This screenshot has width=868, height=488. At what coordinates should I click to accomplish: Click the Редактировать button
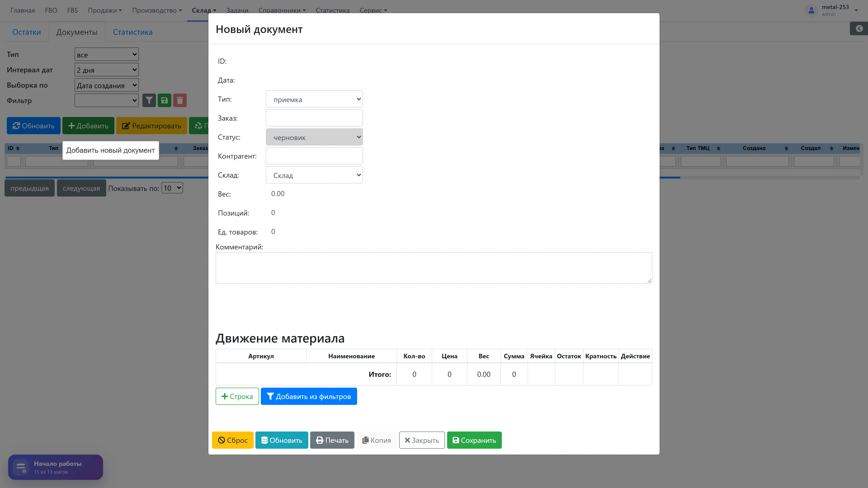(x=151, y=126)
